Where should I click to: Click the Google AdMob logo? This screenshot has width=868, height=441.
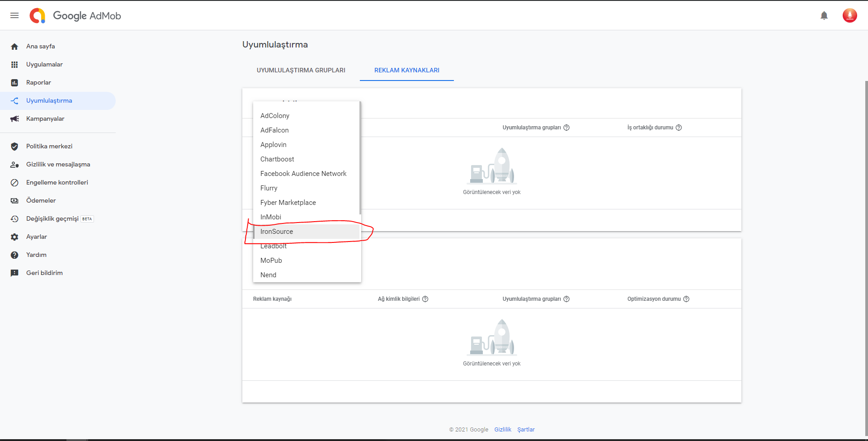pyautogui.click(x=75, y=15)
